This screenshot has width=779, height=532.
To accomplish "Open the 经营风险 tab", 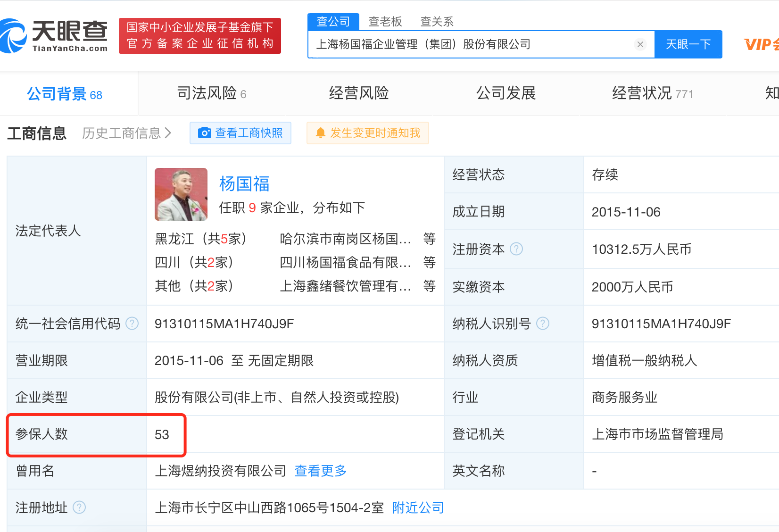I will [x=359, y=93].
